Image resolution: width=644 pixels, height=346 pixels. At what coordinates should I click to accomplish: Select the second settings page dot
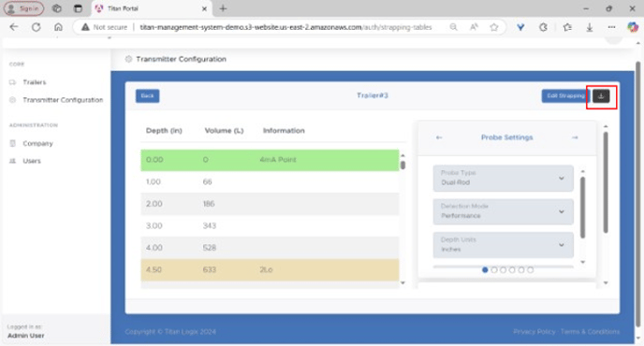(x=494, y=270)
